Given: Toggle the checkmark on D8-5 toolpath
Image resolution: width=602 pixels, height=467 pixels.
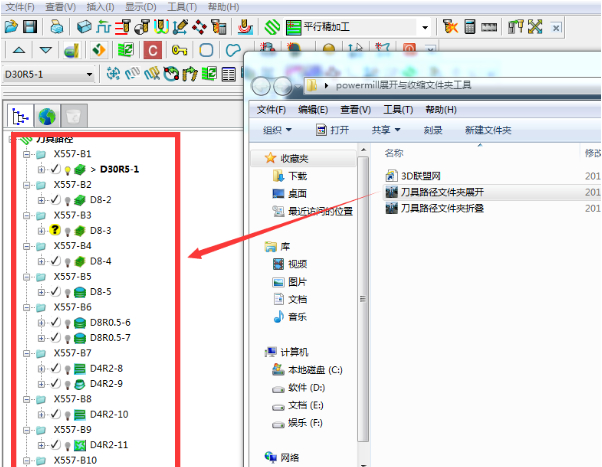Looking at the screenshot, I should [x=55, y=291].
